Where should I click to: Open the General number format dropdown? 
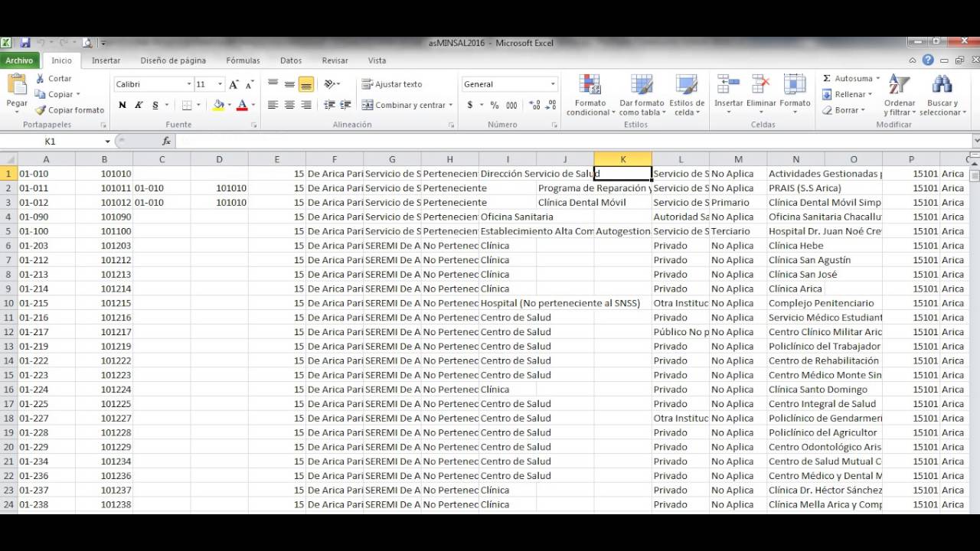click(x=553, y=84)
